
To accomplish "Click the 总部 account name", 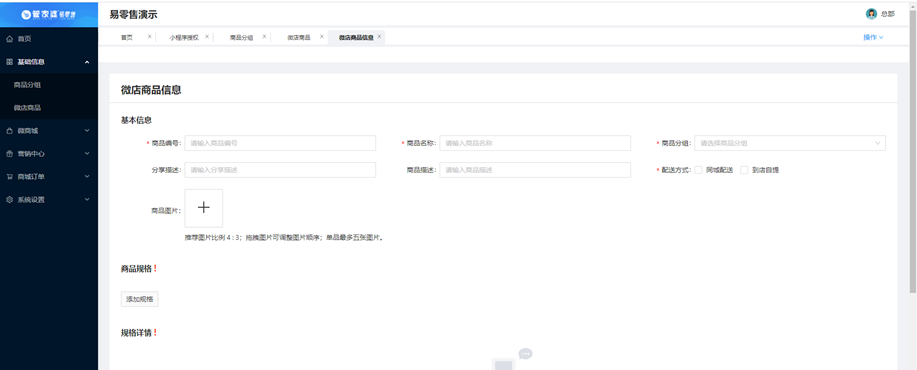I will [888, 14].
